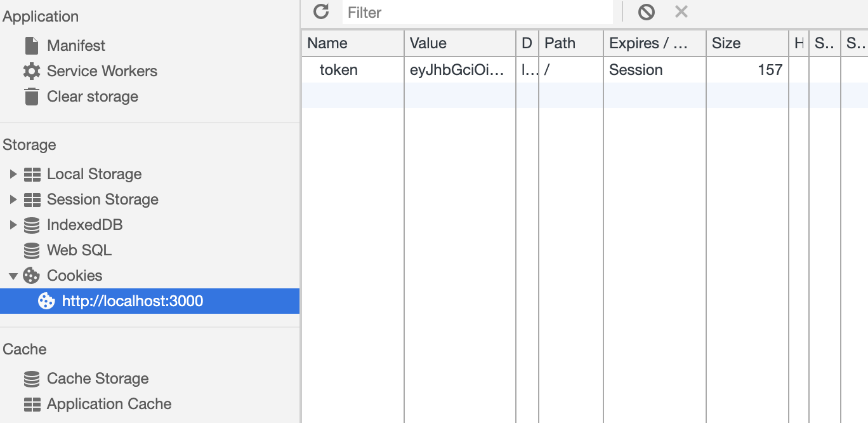Select the Web SQL database icon

pos(31,250)
